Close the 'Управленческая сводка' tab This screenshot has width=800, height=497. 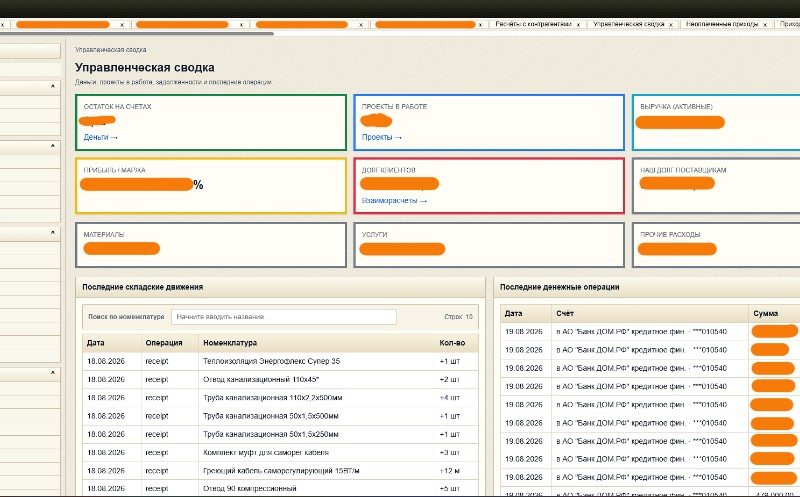(670, 24)
